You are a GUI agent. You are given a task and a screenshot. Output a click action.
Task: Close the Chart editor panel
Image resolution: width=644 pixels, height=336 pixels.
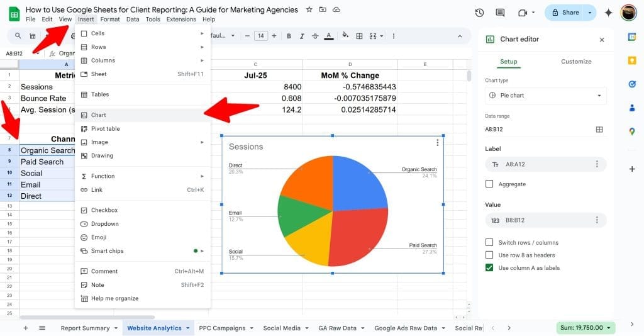pos(602,40)
